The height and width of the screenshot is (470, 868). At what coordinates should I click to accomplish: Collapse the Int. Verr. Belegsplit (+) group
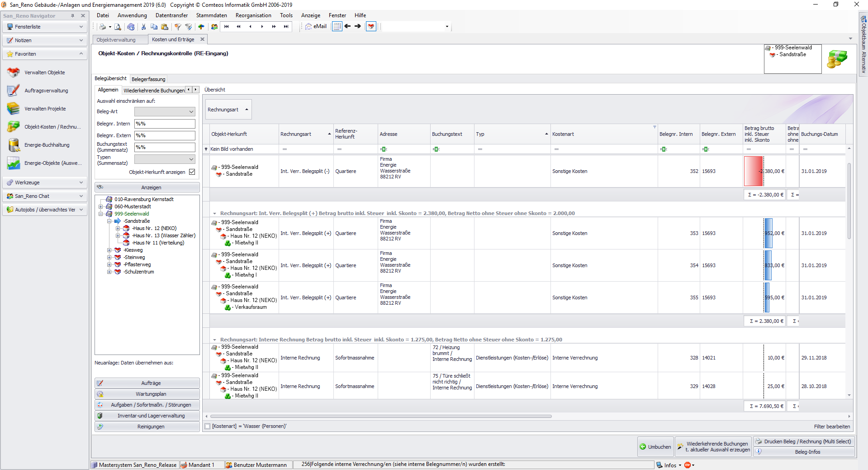coord(215,213)
